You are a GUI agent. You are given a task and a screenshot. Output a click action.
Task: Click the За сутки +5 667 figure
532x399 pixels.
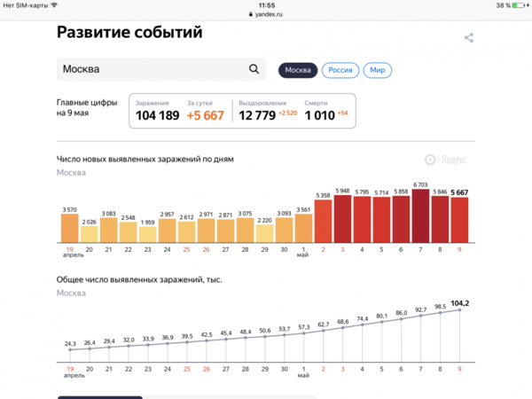[x=205, y=111]
